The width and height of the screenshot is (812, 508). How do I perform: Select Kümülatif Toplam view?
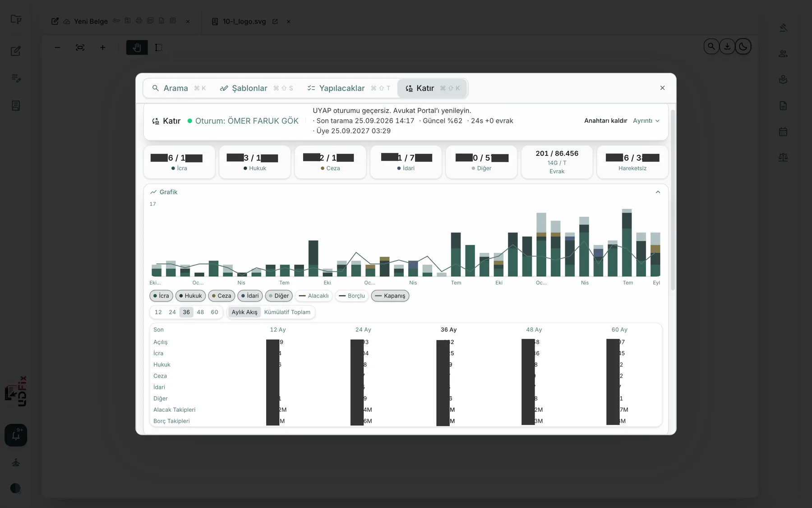(287, 312)
